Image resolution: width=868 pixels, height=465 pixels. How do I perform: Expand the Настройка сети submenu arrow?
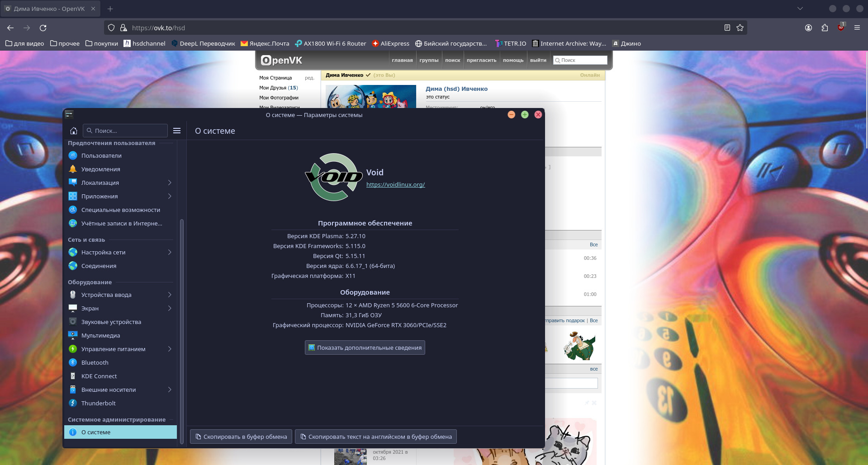tap(170, 252)
